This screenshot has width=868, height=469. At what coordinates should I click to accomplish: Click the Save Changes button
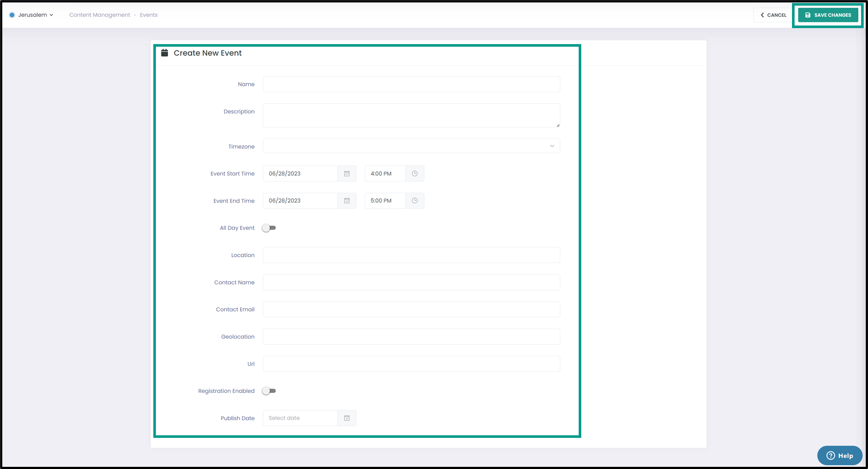[828, 15]
